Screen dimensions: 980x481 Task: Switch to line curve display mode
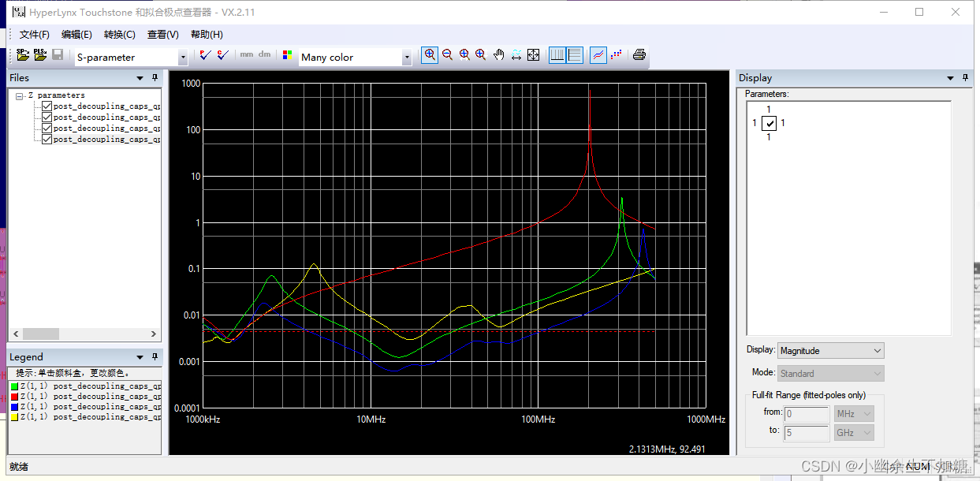point(598,54)
